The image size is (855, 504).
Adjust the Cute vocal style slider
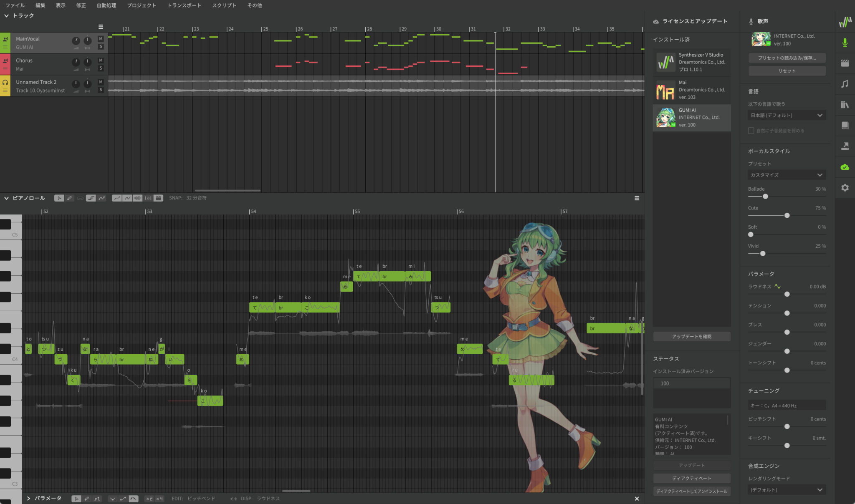pos(787,216)
